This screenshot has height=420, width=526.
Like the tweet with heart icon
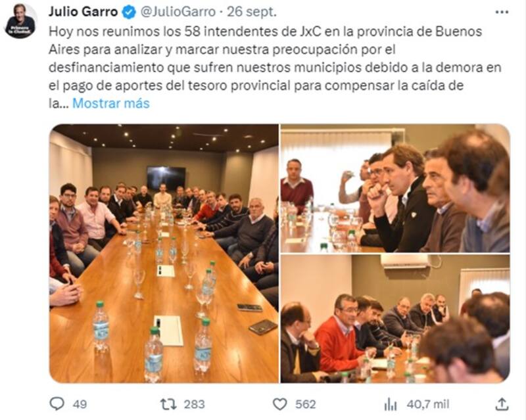tap(280, 404)
